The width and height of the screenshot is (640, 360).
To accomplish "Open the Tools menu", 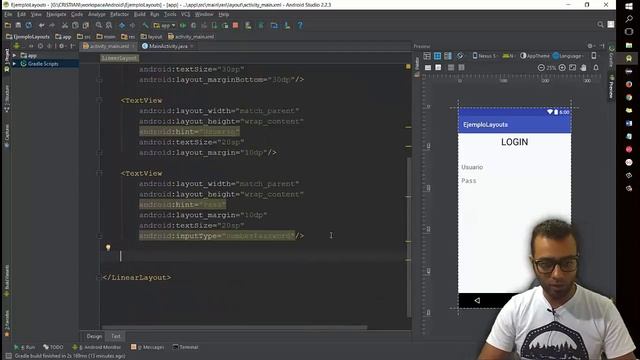I will (x=170, y=14).
